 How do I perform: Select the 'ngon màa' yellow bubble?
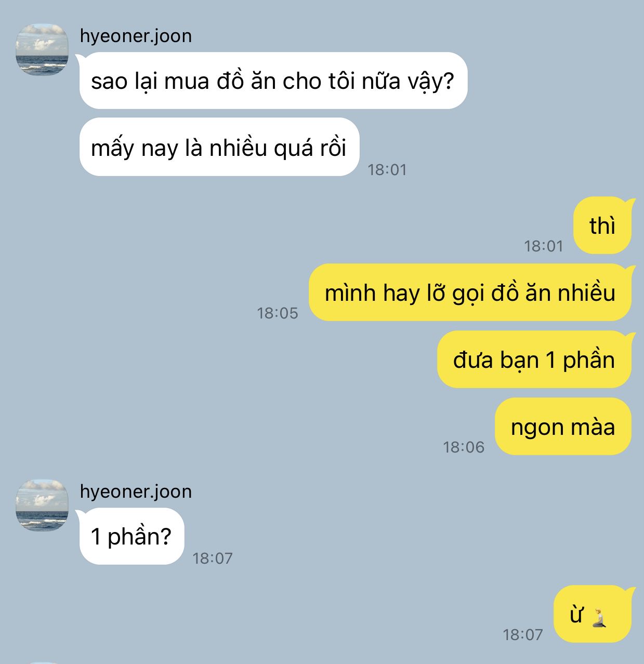click(563, 427)
